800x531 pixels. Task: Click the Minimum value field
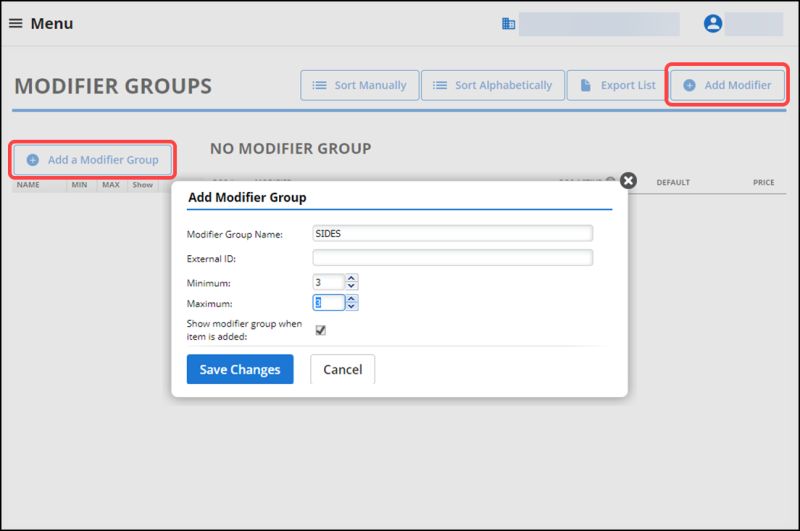329,282
